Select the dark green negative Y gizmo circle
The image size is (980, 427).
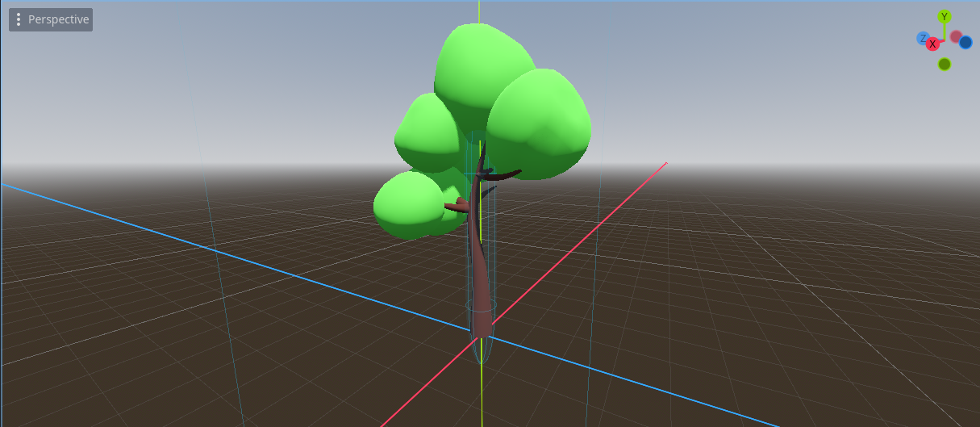tap(945, 64)
